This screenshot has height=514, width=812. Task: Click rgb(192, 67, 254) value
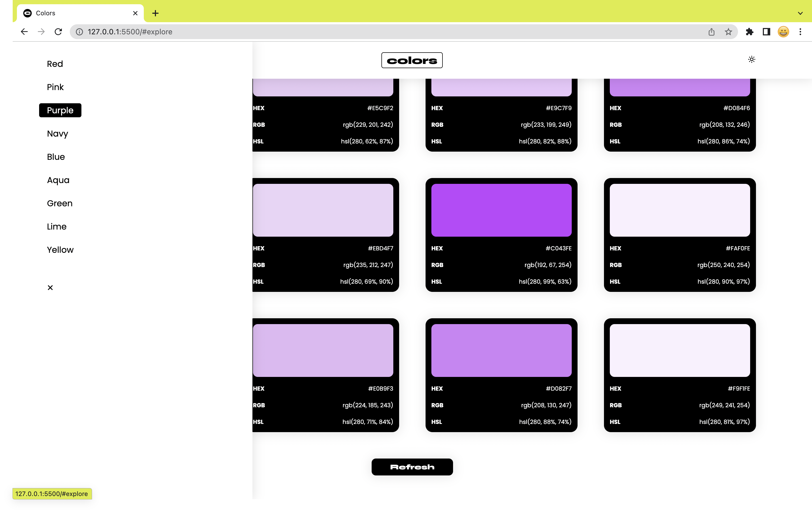click(x=548, y=265)
